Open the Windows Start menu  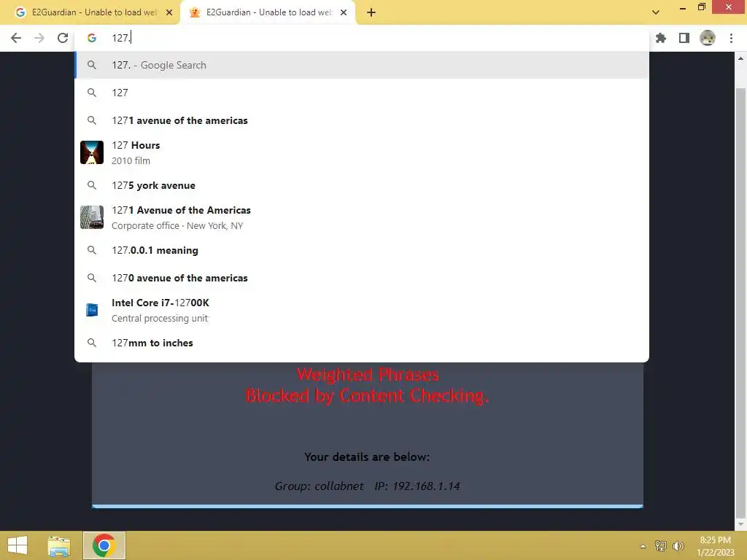click(18, 545)
